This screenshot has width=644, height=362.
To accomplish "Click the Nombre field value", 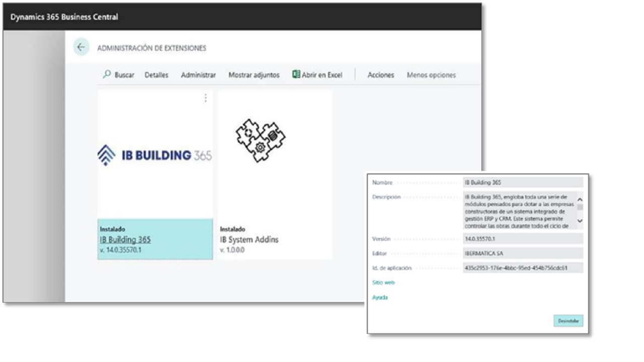I will (x=523, y=183).
